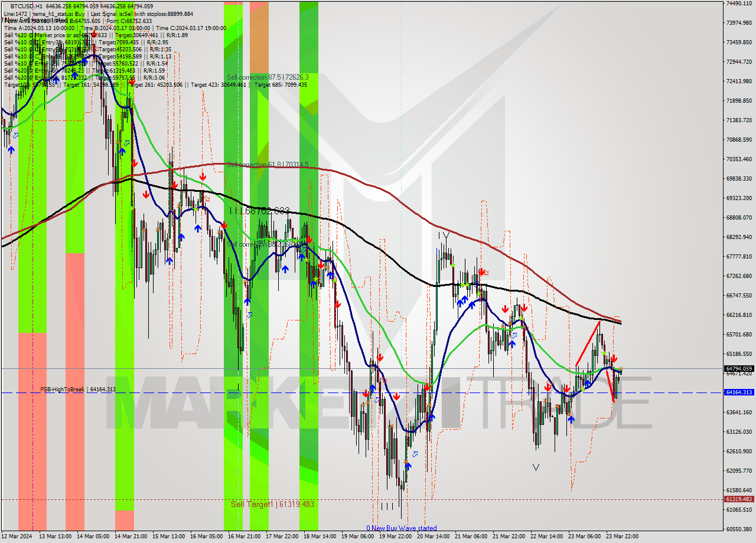Click time axis label '23 Mar 22:00'
Screen dimensions: 756x543
pos(622,536)
